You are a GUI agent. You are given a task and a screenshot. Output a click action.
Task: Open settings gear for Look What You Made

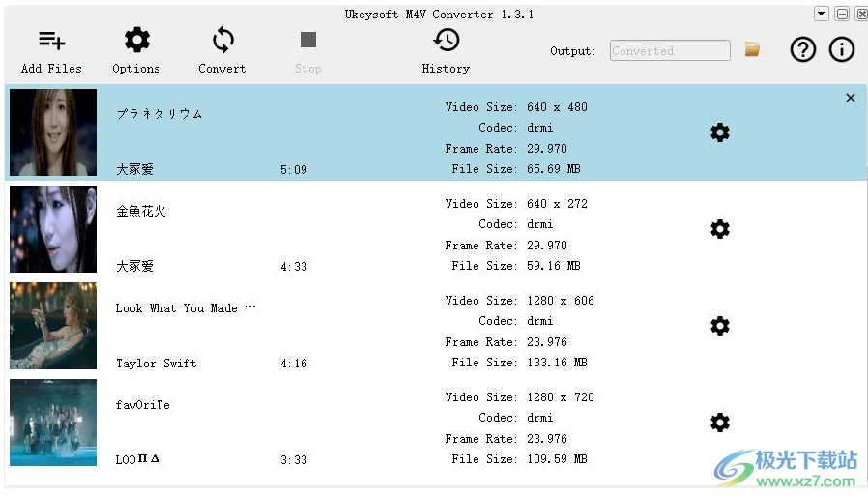(x=720, y=326)
